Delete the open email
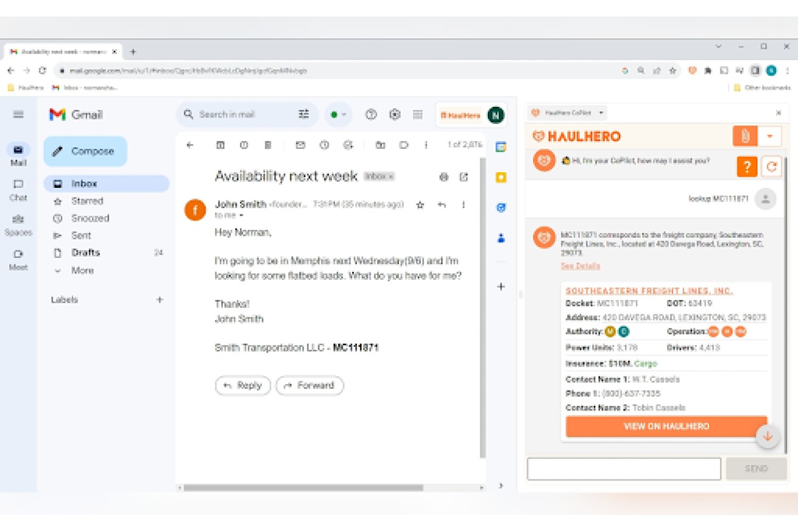 click(x=268, y=145)
